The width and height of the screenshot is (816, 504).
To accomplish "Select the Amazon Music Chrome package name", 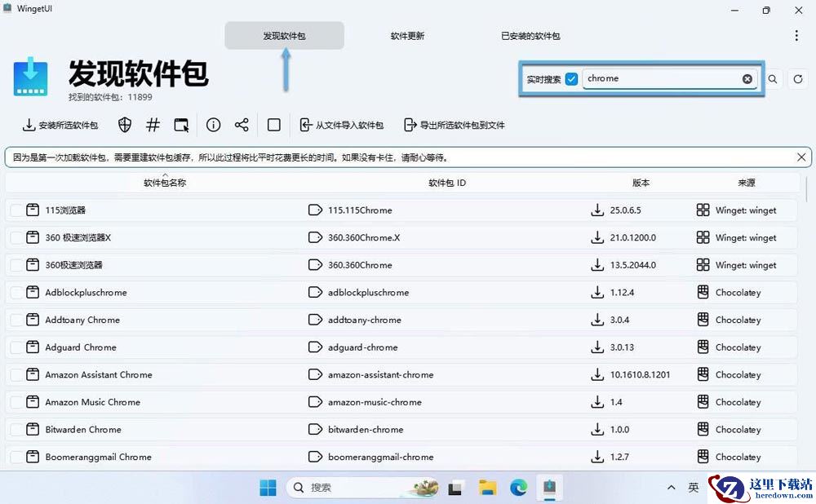I will click(93, 402).
